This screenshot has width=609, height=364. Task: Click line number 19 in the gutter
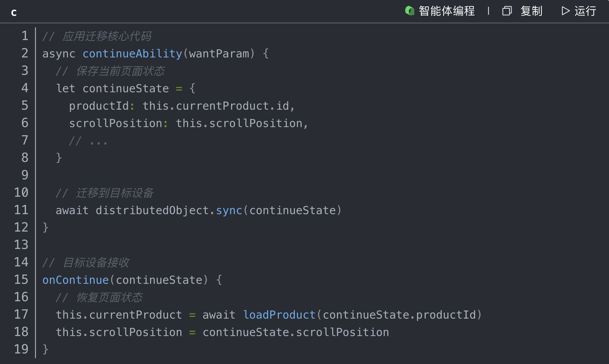pos(21,349)
